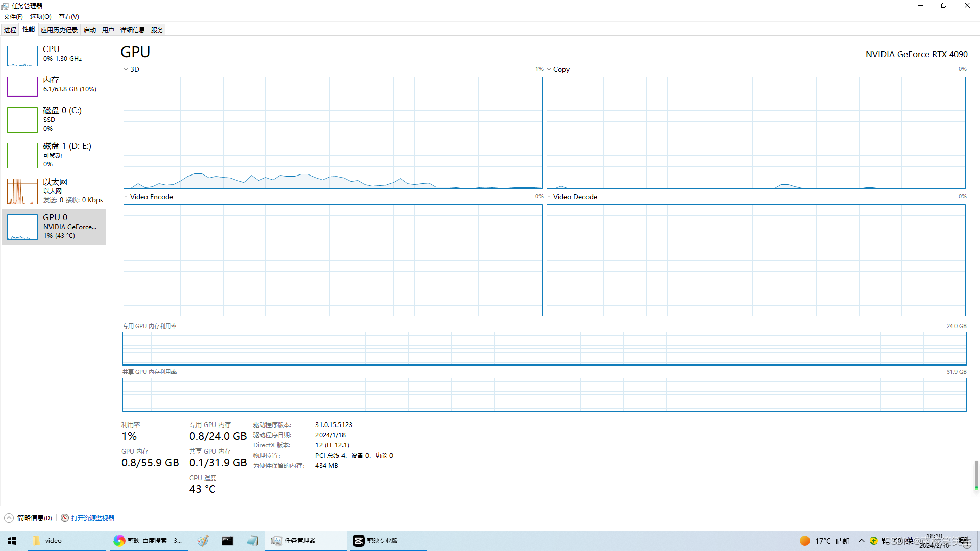This screenshot has width=980, height=551.
Task: Click the 434 MB reserved memory value
Action: click(327, 465)
